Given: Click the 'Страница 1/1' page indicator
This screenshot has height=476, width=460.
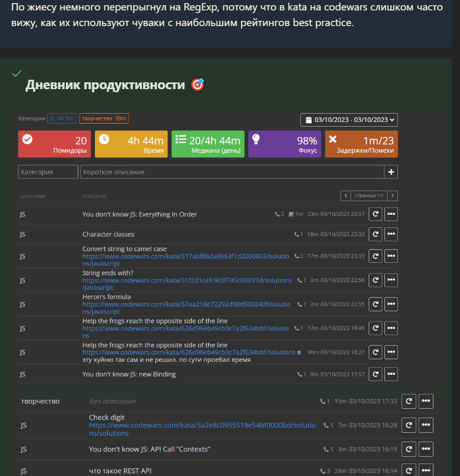Looking at the screenshot, I should [369, 196].
